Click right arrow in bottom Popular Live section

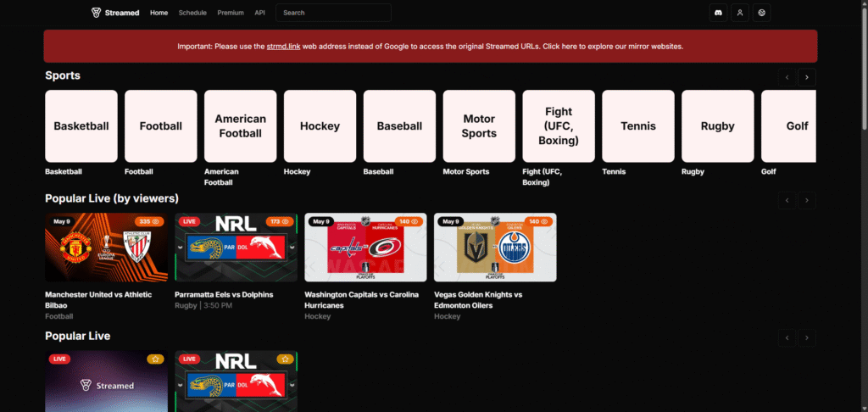[x=807, y=337]
